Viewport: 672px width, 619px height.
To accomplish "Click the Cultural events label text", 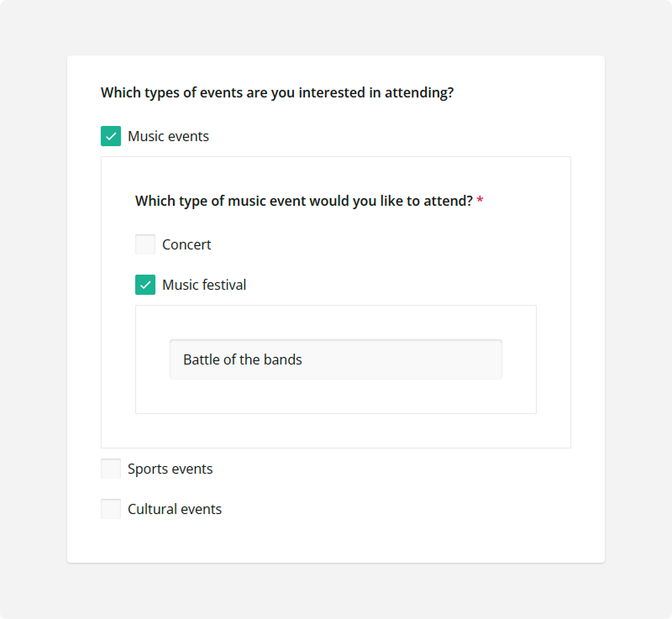I will click(175, 509).
